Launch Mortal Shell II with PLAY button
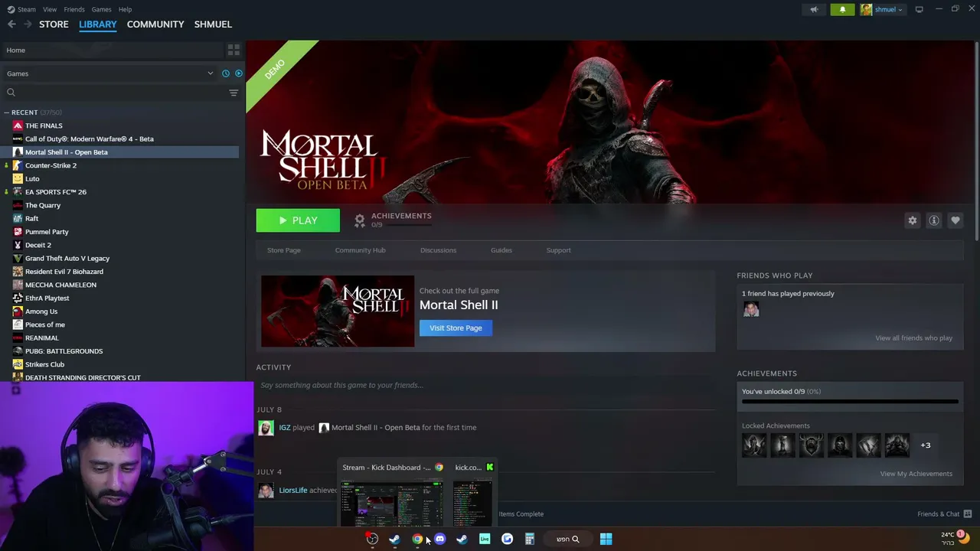The image size is (980, 551). [298, 220]
